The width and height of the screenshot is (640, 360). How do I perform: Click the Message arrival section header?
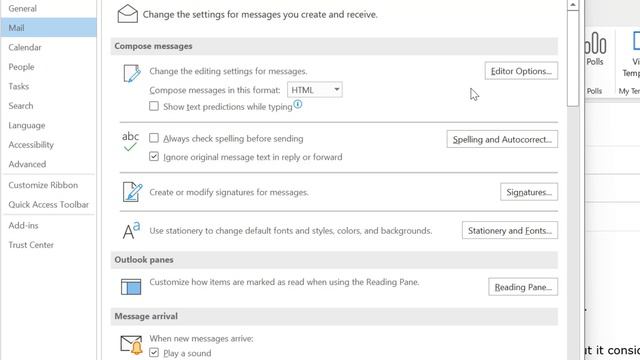(334, 316)
